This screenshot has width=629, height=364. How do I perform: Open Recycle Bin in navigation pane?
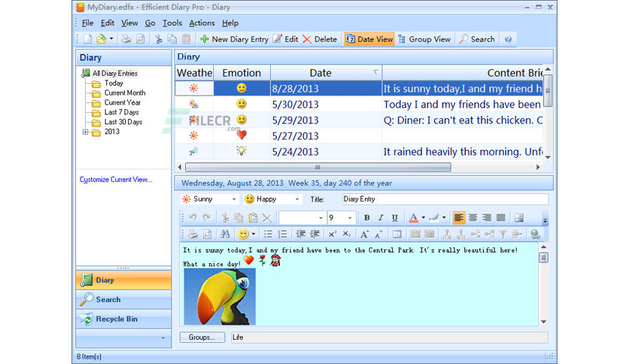coord(123,319)
